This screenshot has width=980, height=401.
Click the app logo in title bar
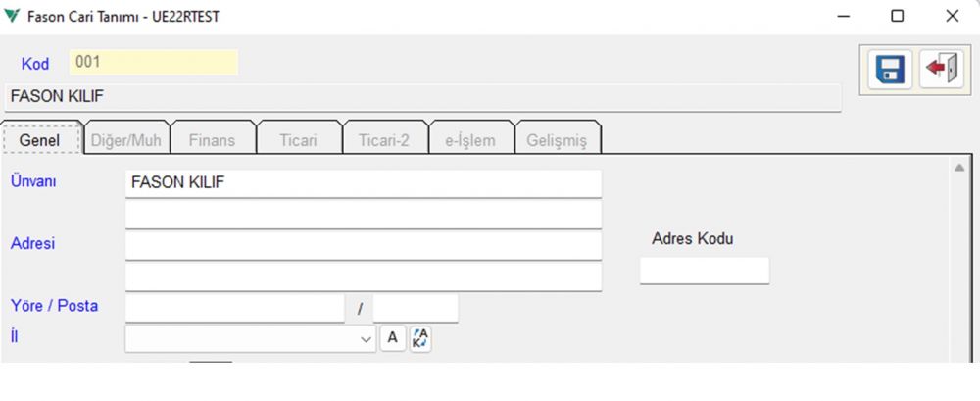pos(12,16)
